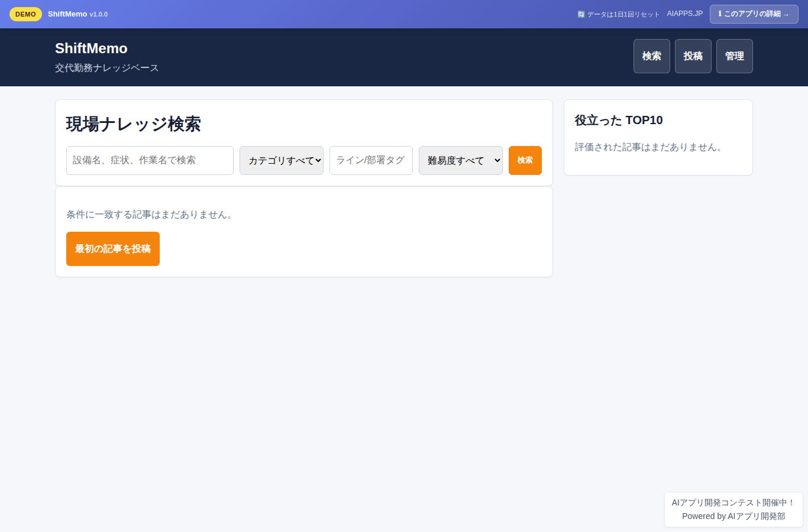Open the AIAPPS.JP link
The width and height of the screenshot is (808, 532).
pos(684,14)
